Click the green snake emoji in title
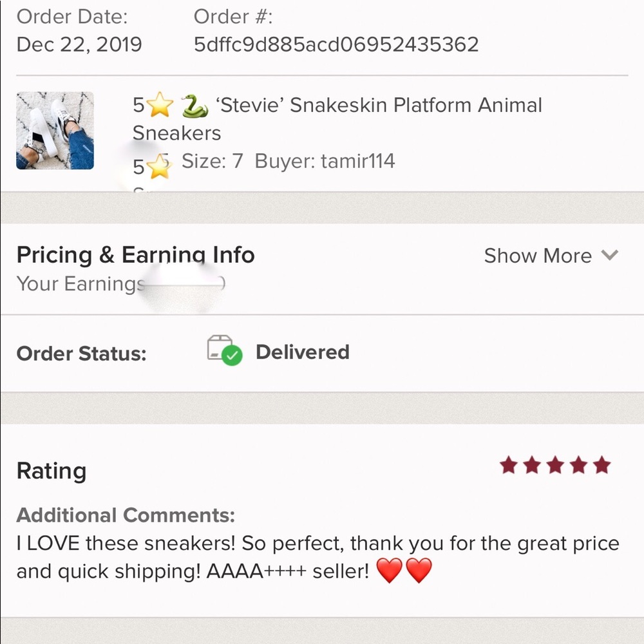The height and width of the screenshot is (644, 644). tap(194, 106)
